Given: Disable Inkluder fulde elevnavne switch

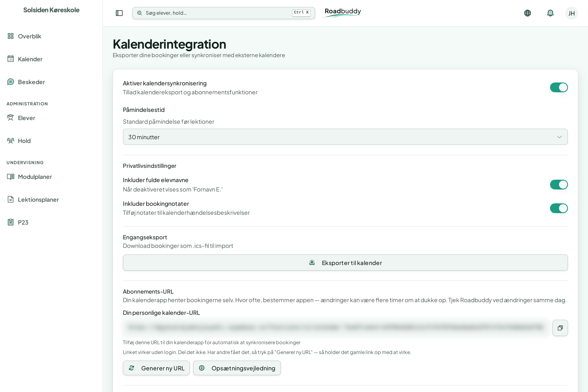Looking at the screenshot, I should (559, 185).
